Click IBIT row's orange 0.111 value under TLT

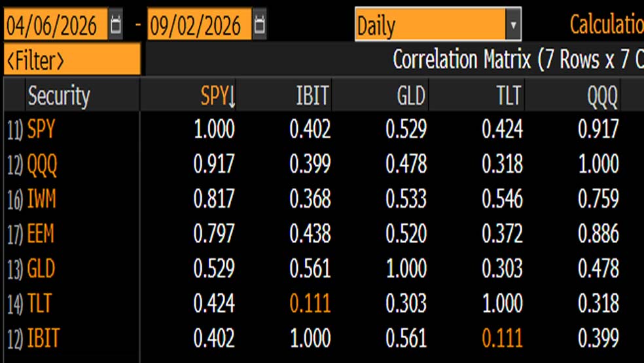coord(502,338)
